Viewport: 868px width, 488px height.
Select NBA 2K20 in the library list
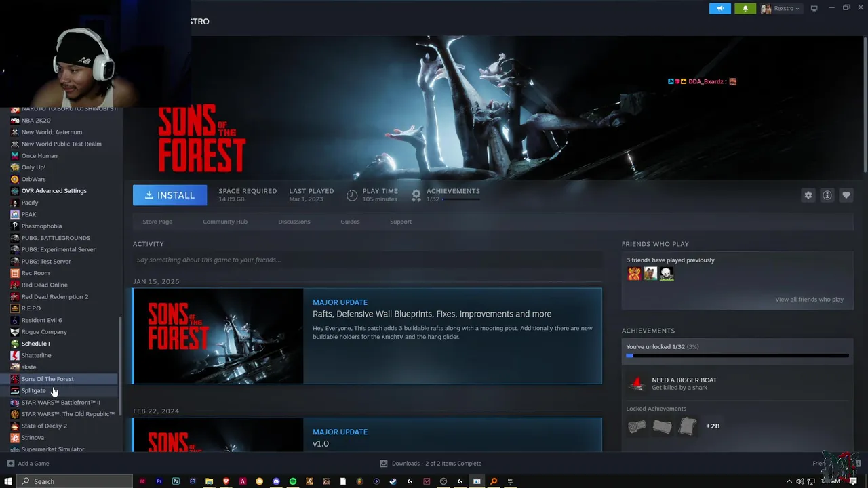click(36, 120)
